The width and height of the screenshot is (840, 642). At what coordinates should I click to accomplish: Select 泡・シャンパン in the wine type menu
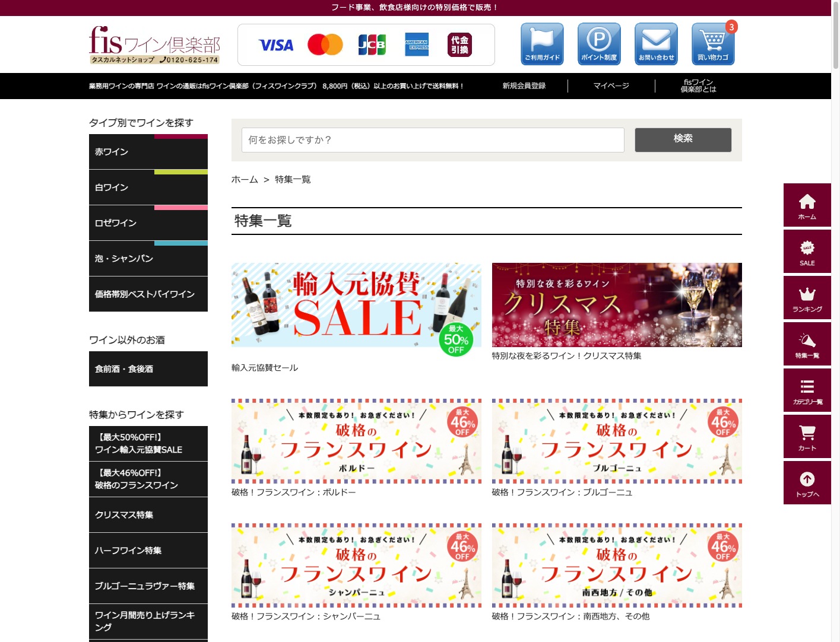(148, 259)
